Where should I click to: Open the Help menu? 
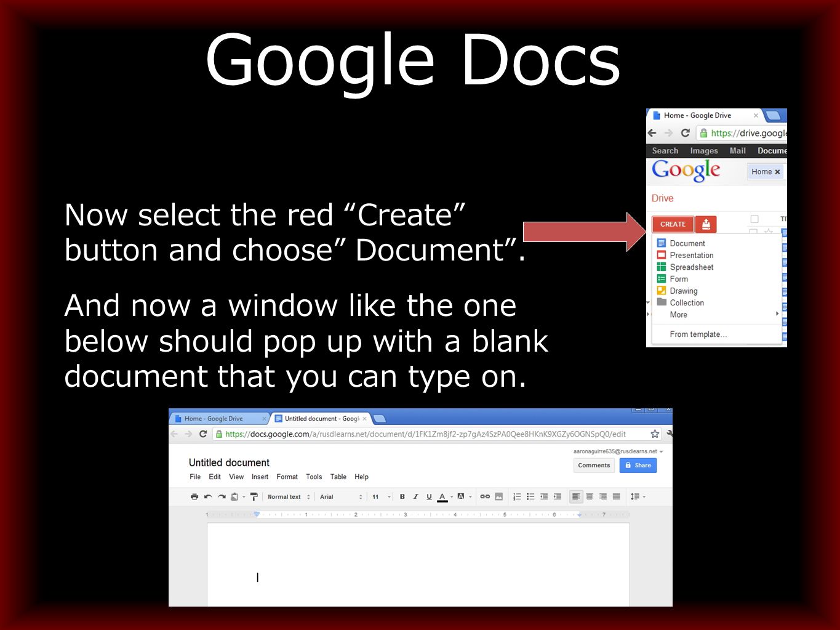tap(361, 477)
